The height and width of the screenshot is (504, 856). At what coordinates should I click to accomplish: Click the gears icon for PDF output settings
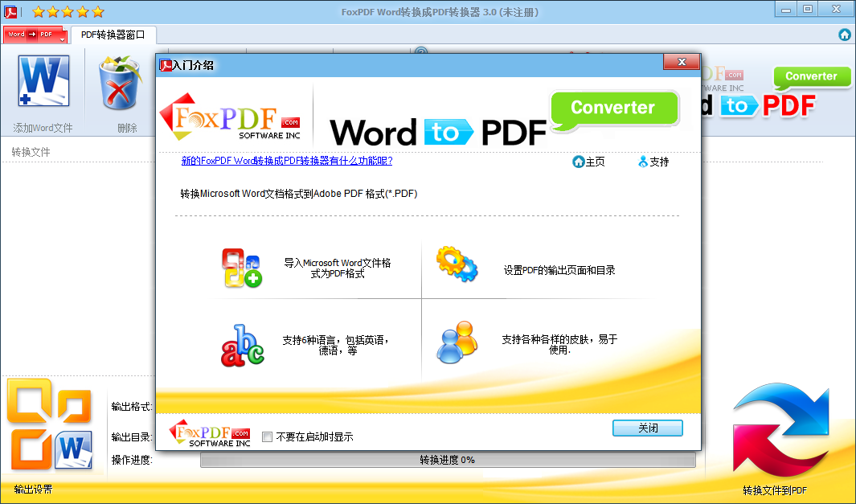point(457,264)
